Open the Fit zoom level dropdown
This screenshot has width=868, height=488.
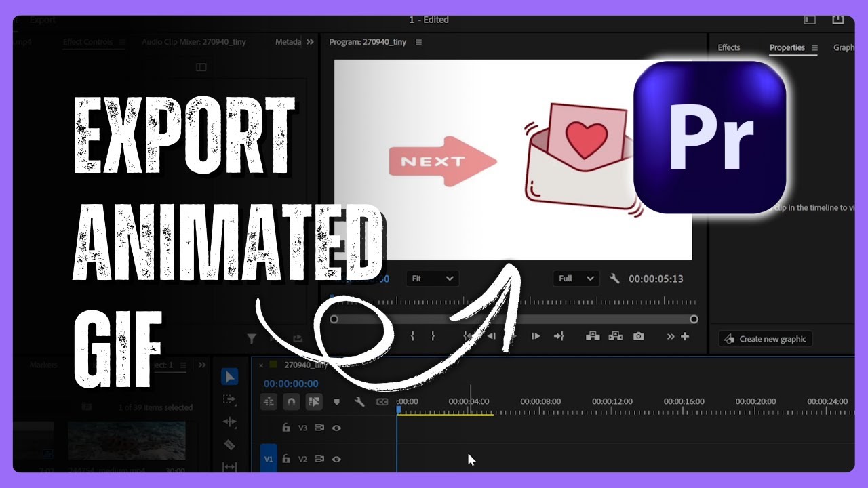433,279
